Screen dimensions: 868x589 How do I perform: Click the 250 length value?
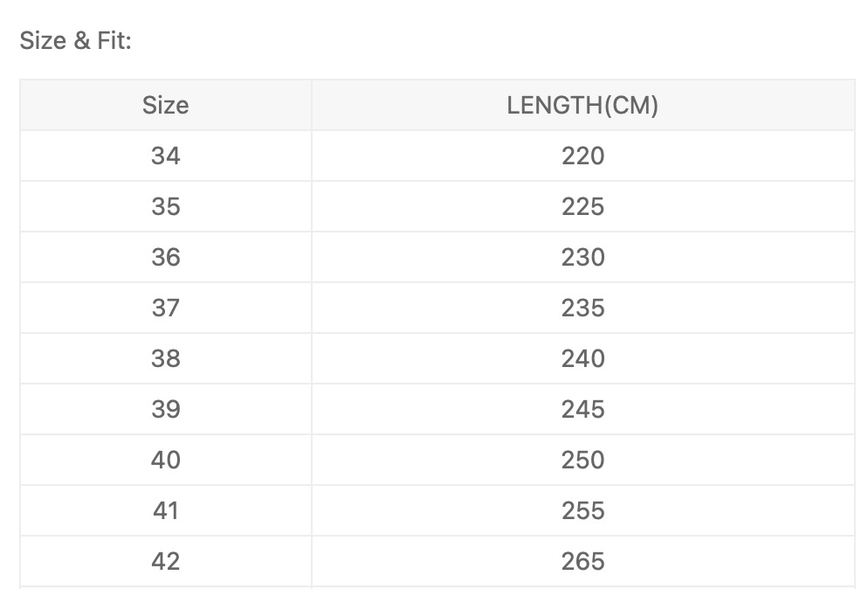[x=582, y=460]
